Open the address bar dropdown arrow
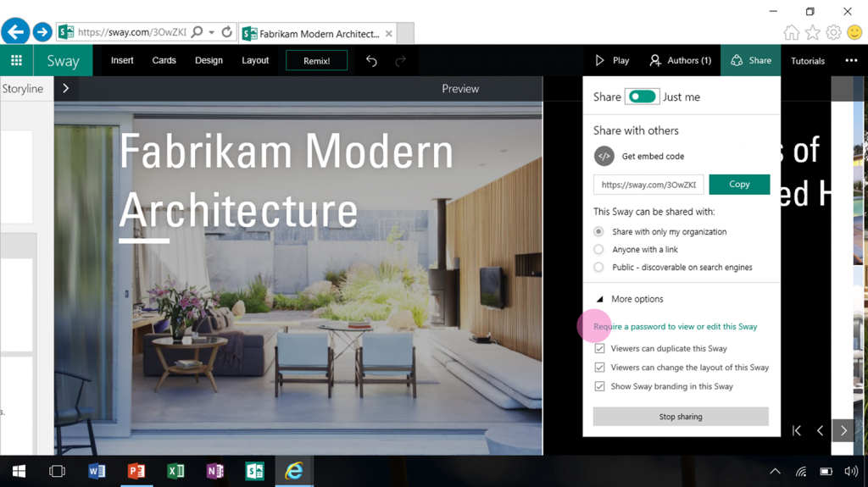 [x=211, y=33]
